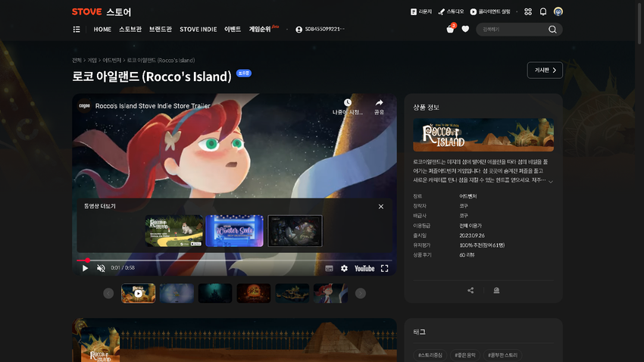
Task: Open the video on YouTube logo
Action: click(x=364, y=268)
